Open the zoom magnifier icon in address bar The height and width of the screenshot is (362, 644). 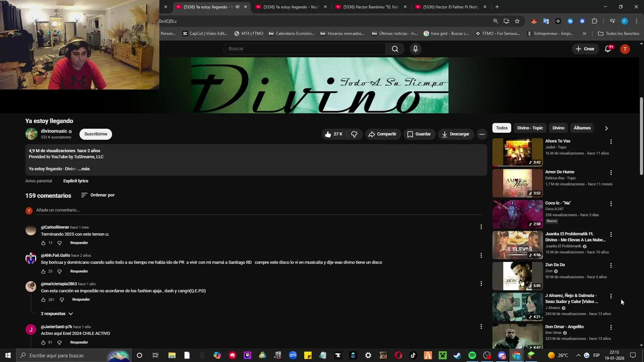tap(496, 21)
